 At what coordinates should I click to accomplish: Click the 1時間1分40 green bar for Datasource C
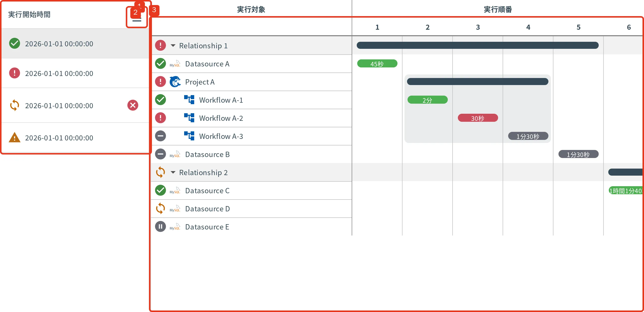pyautogui.click(x=625, y=190)
